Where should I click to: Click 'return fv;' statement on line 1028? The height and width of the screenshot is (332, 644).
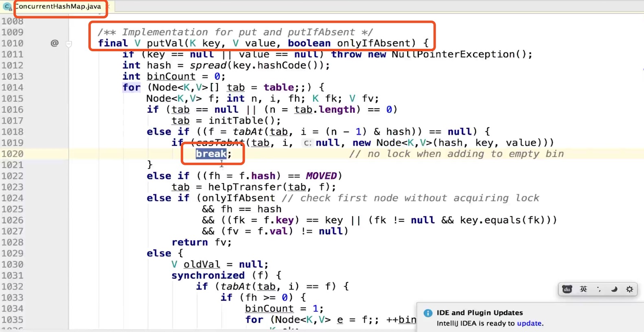(x=202, y=242)
